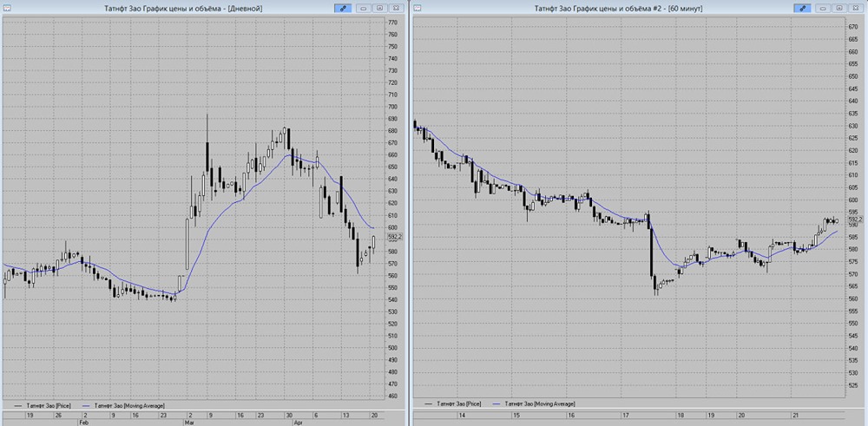This screenshot has height=426, width=868.
Task: Click the 525 price label on the 60-minute chart axis
Action: point(853,384)
